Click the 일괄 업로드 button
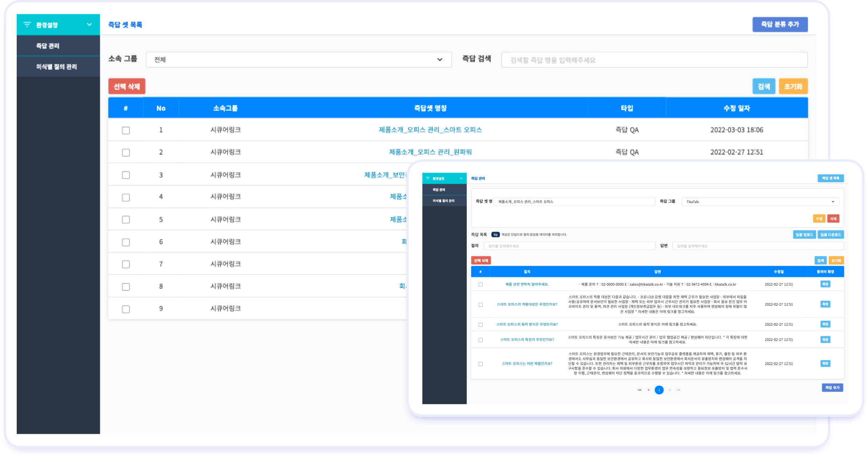This screenshot has height=457, width=868. point(804,235)
